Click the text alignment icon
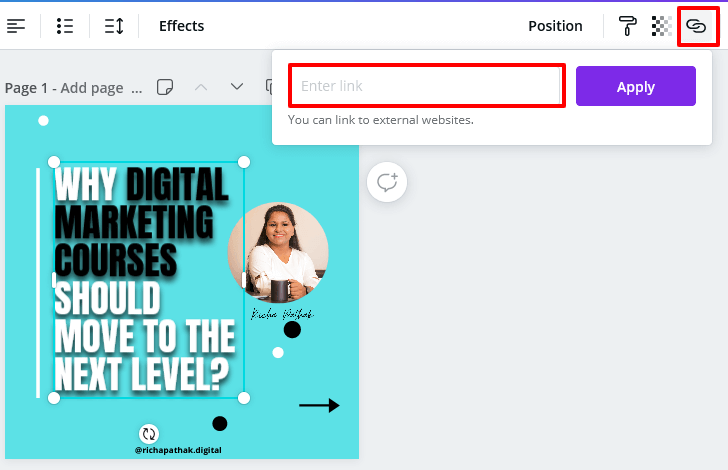 click(16, 26)
